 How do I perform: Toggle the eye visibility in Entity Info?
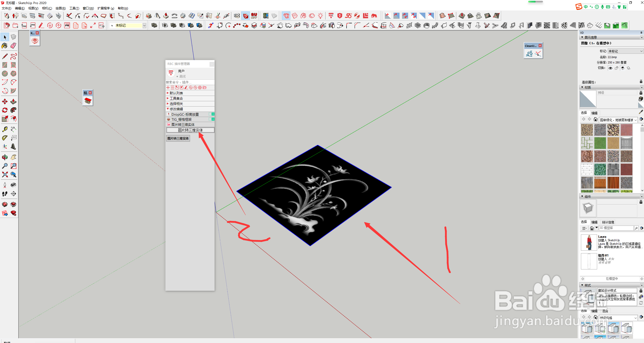610,68
